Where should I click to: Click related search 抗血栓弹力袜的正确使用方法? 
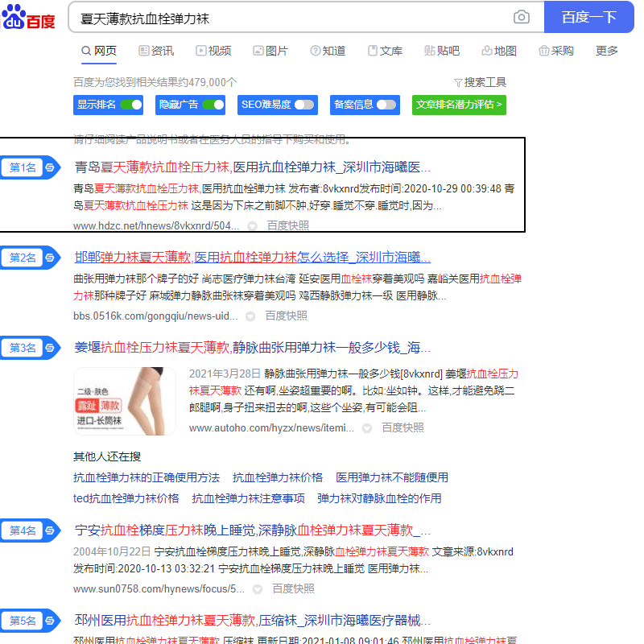(x=147, y=477)
